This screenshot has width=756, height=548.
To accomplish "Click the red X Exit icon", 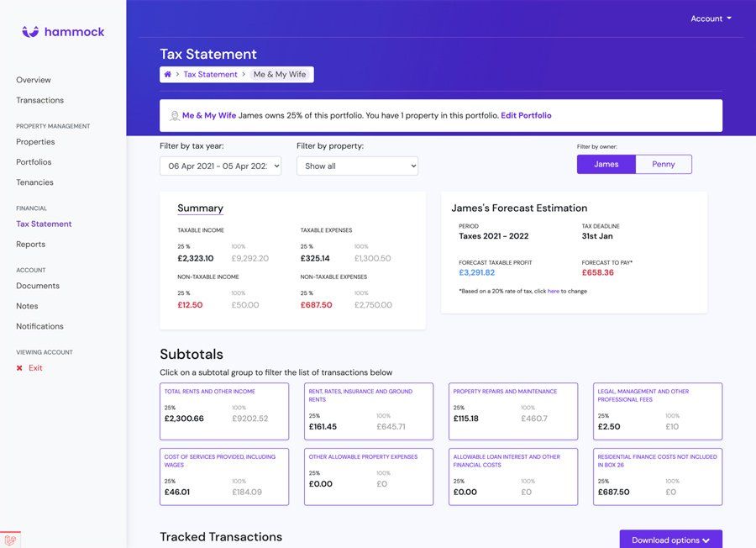I will 19,368.
